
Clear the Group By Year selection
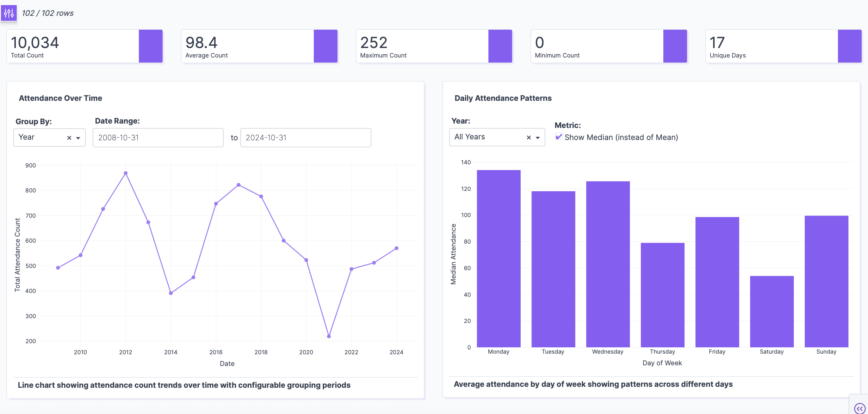[x=69, y=138]
